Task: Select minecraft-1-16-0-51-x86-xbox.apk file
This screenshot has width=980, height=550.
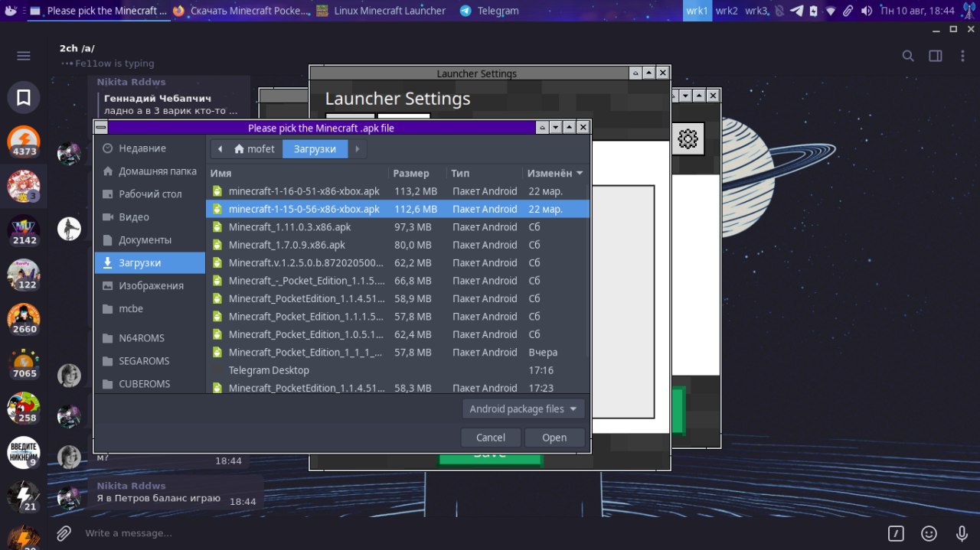Action: [x=396, y=191]
